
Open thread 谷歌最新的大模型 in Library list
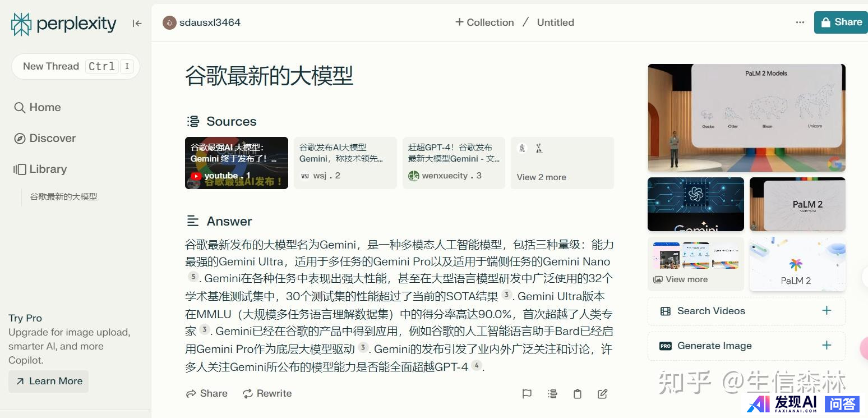coord(63,197)
